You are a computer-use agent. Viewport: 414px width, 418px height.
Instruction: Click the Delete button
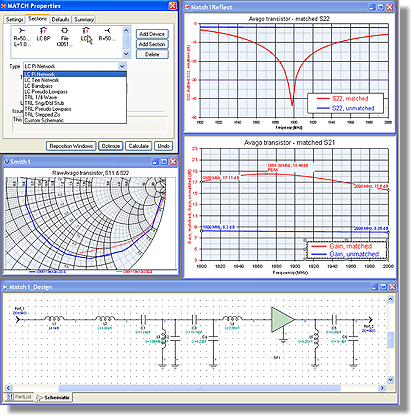tap(152, 54)
